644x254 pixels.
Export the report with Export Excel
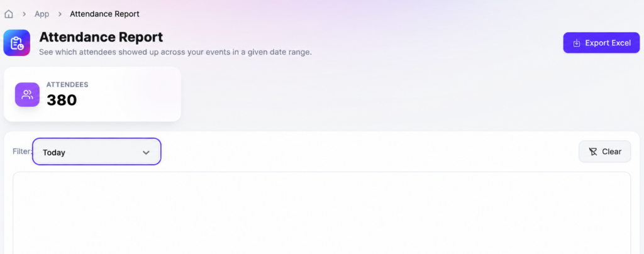point(601,43)
